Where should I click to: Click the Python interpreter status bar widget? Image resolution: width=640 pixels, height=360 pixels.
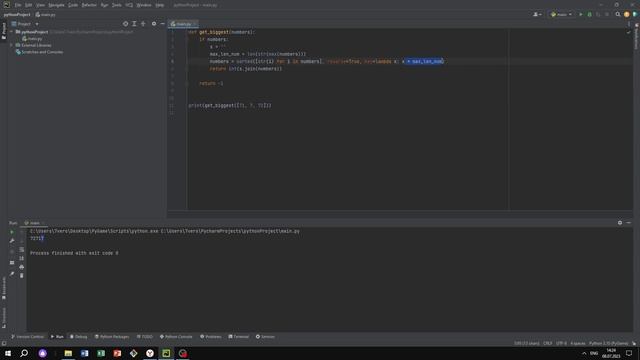pyautogui.click(x=609, y=344)
